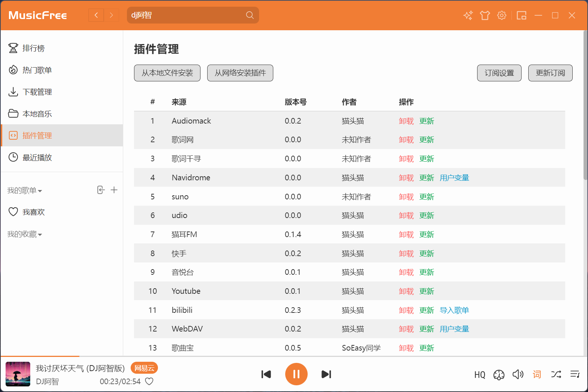Screen dimensions: 588x392
Task: Click song title 我讨厌坏天气 (DJ阿智版)
Action: coord(80,368)
